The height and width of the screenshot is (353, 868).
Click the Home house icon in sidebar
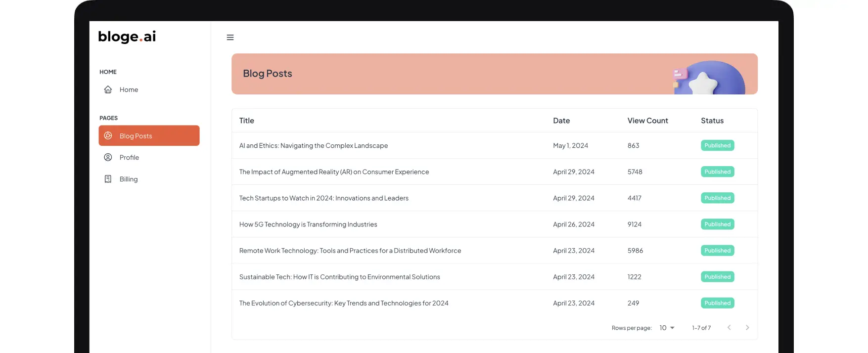point(108,89)
